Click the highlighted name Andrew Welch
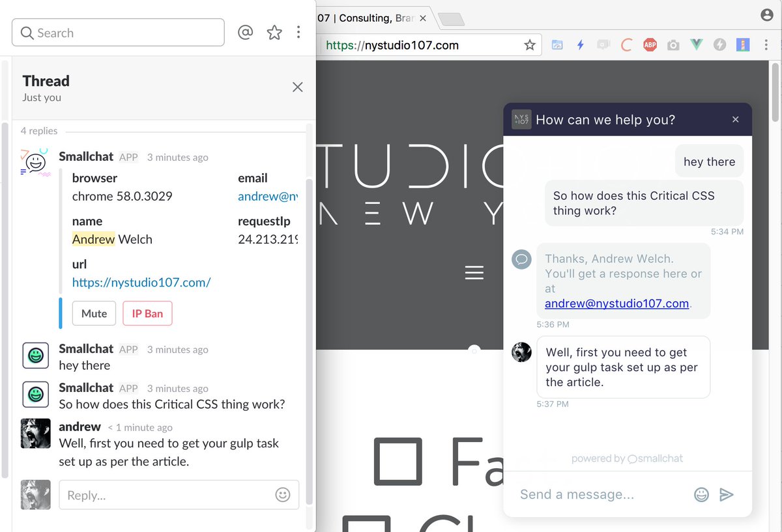 (x=112, y=239)
